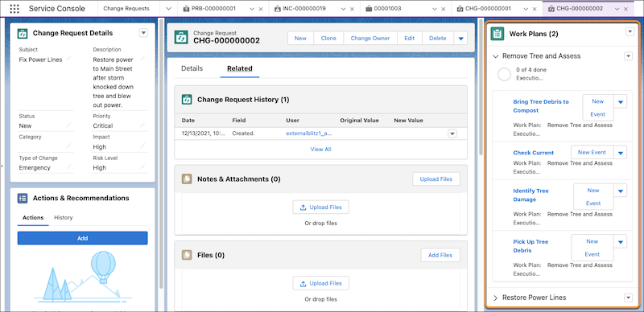
Task: Open the Change Request Details panel menu
Action: [x=143, y=33]
